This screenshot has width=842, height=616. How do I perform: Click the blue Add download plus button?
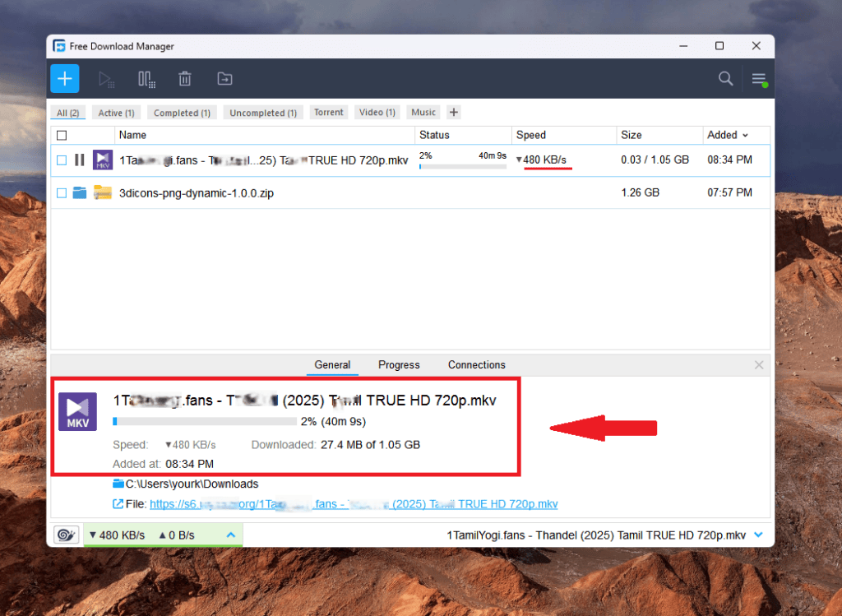tap(64, 78)
